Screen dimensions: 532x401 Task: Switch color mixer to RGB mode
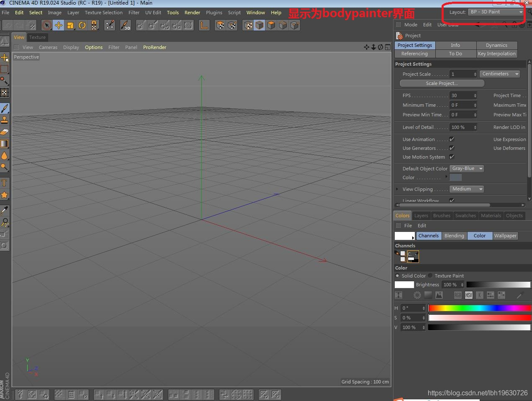(457, 295)
